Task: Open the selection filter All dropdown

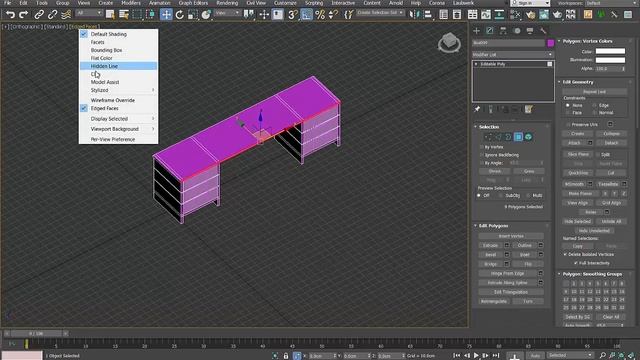Action: coord(89,13)
